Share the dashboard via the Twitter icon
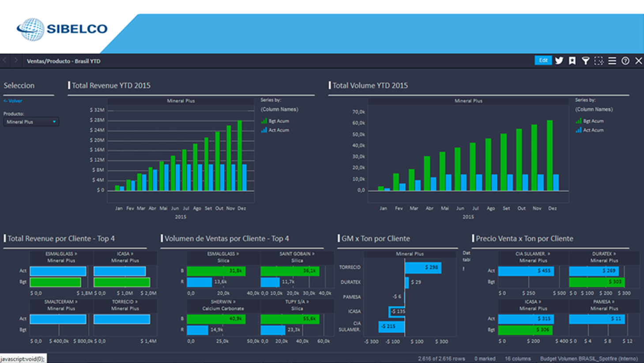Screen dimensions: 644x363 (x=559, y=61)
